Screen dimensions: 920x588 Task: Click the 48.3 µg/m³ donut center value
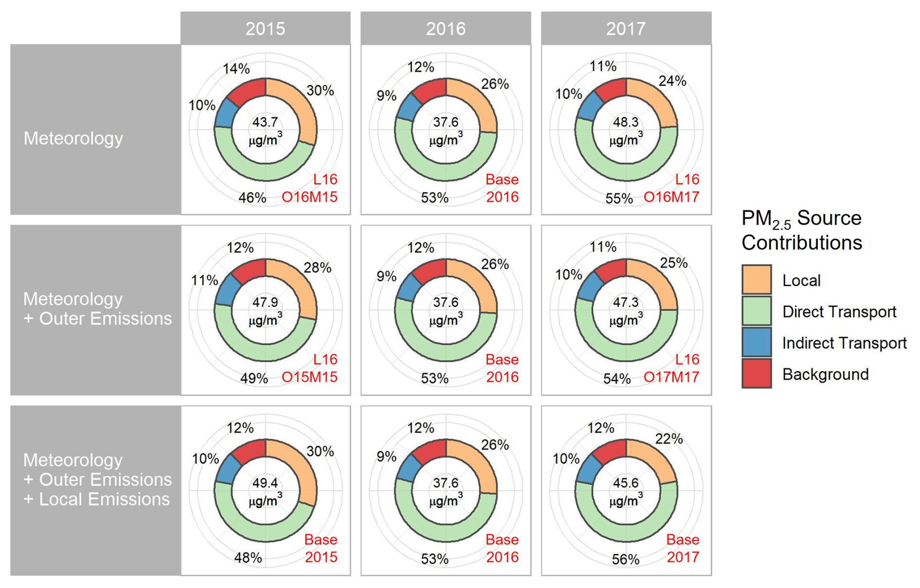click(x=626, y=130)
